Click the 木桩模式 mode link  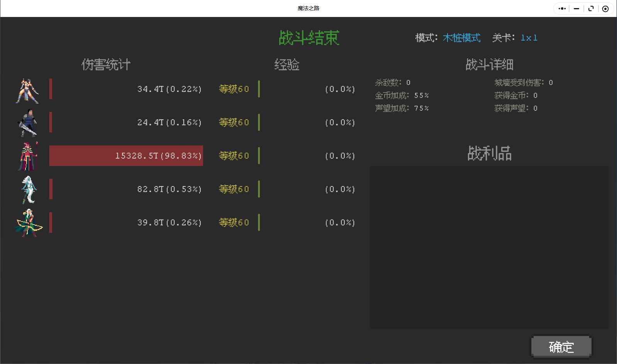point(462,38)
